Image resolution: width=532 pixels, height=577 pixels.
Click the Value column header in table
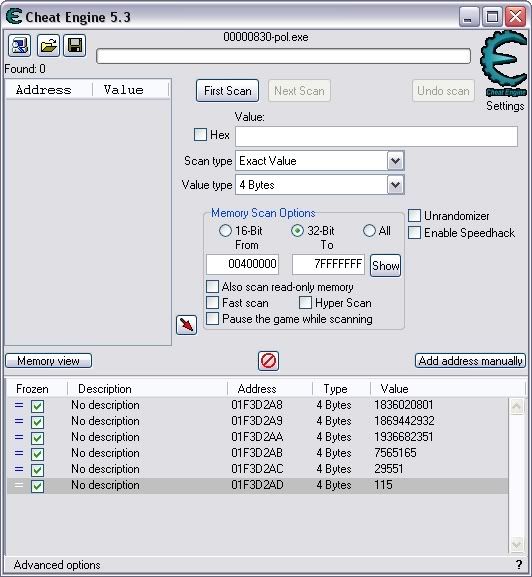click(x=447, y=389)
